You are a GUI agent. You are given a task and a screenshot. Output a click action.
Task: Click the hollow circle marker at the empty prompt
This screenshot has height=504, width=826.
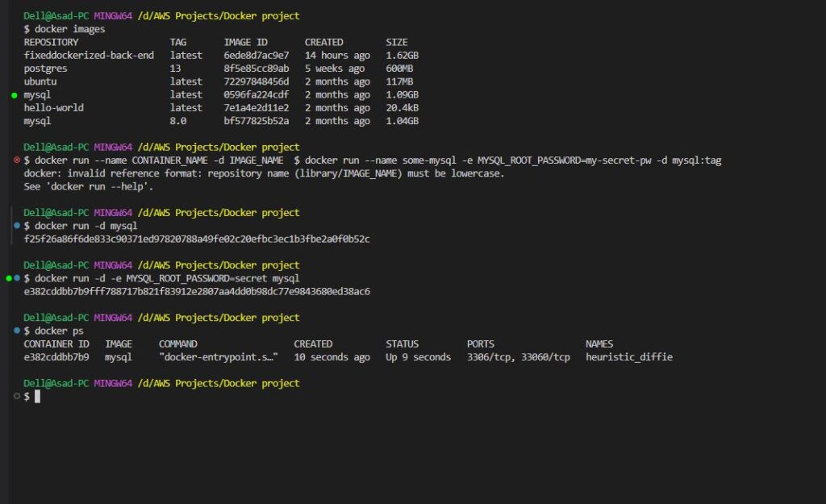(x=17, y=396)
